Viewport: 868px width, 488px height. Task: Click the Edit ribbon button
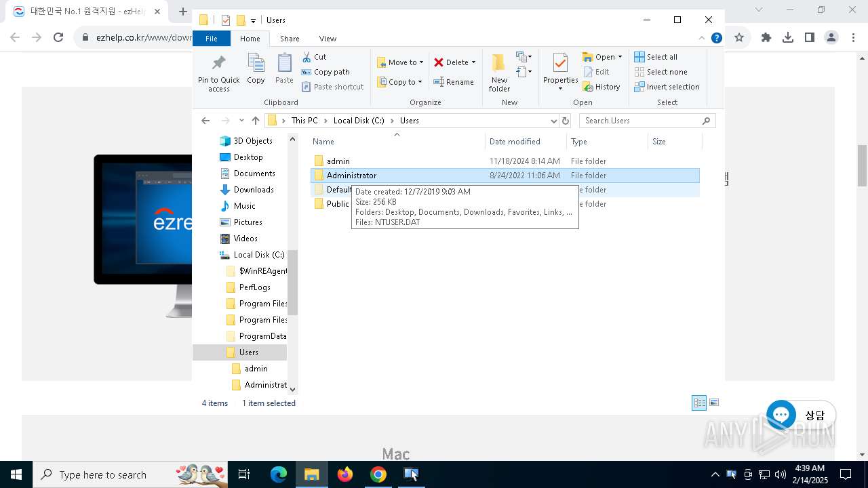click(x=596, y=72)
